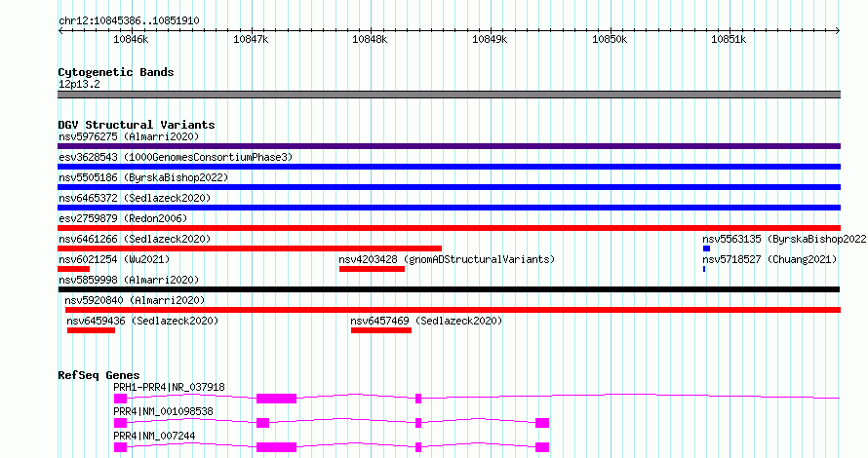Click the red nsv6459436 variant bar
Image resolution: width=868 pixels, height=458 pixels.
click(x=92, y=330)
